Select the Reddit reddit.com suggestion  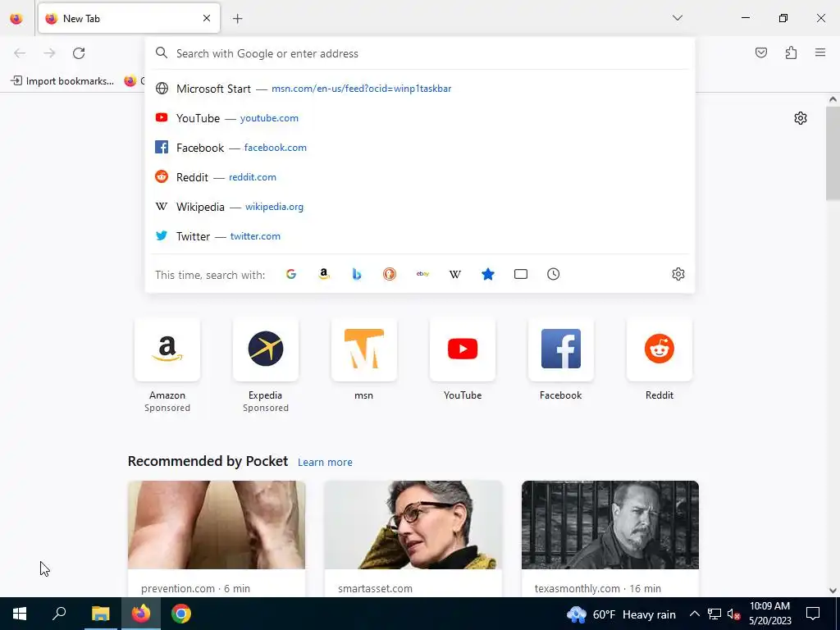420,177
